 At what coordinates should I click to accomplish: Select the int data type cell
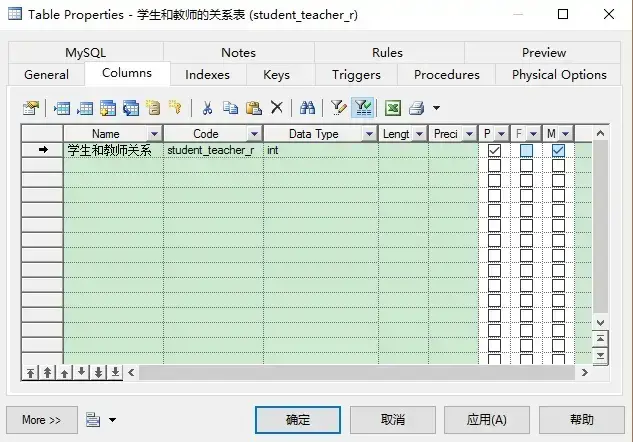(x=321, y=151)
